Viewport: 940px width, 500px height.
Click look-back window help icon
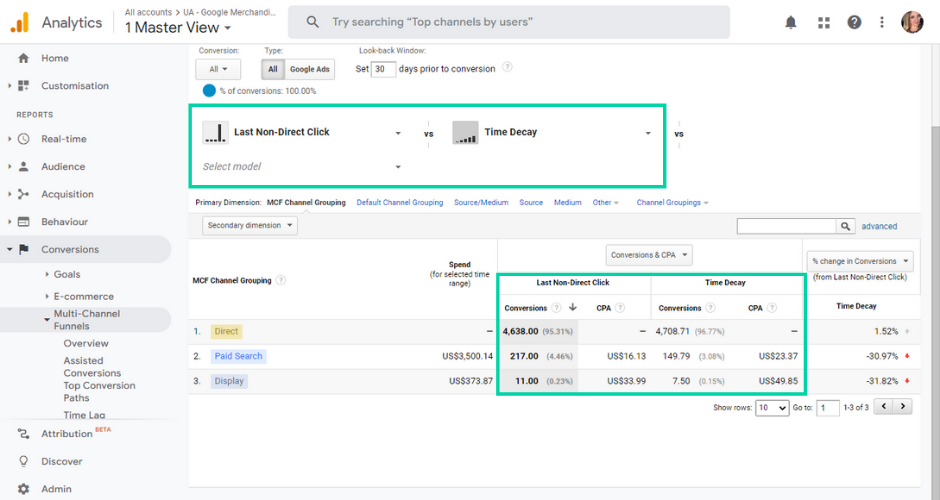507,67
